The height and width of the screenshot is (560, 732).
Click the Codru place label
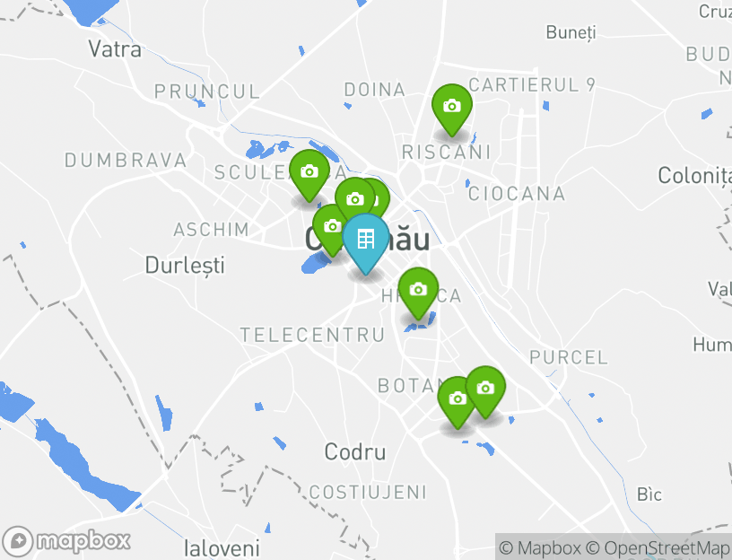(x=355, y=452)
